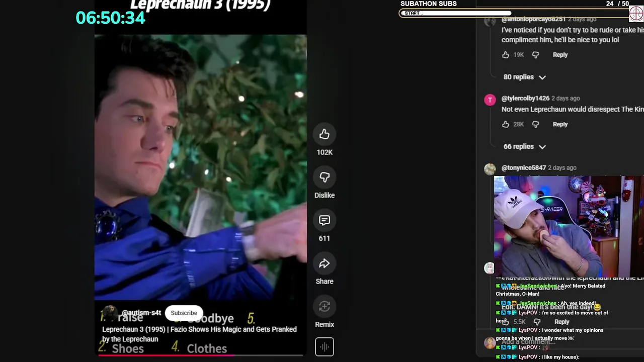
Task: Click JaySandwiches' 'Ah, yes indeed!' chat message
Action: [x=546, y=303]
